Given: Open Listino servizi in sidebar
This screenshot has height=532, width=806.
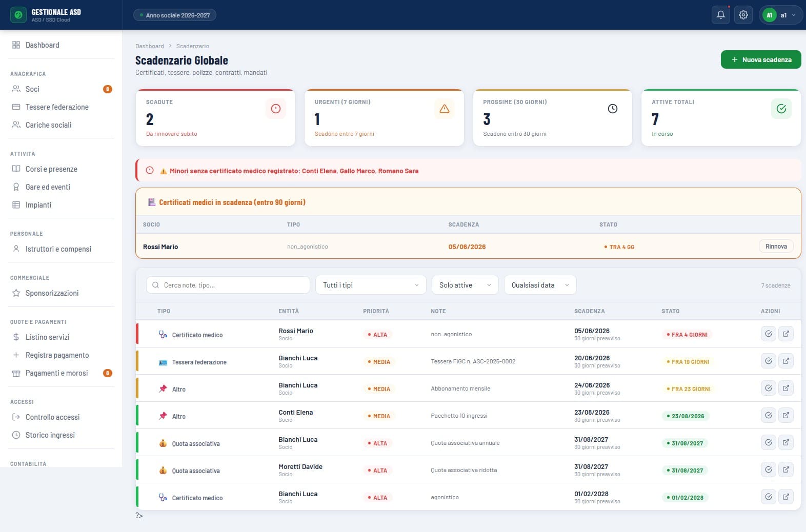Looking at the screenshot, I should tap(62, 337).
